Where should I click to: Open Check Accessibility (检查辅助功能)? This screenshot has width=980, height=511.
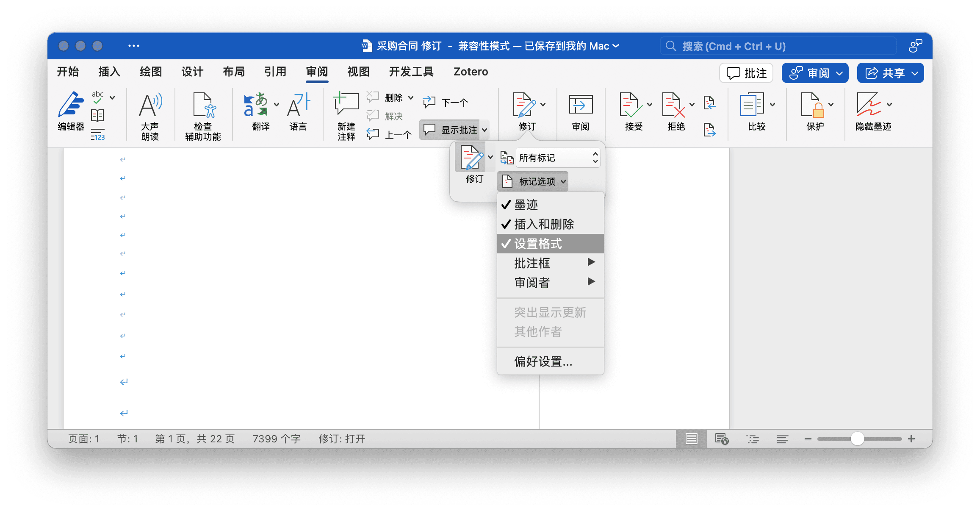[x=203, y=106]
